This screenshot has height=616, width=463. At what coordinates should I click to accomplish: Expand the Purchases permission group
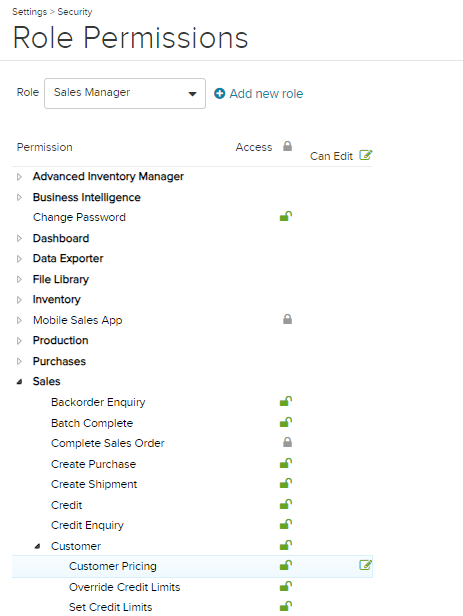tap(19, 361)
